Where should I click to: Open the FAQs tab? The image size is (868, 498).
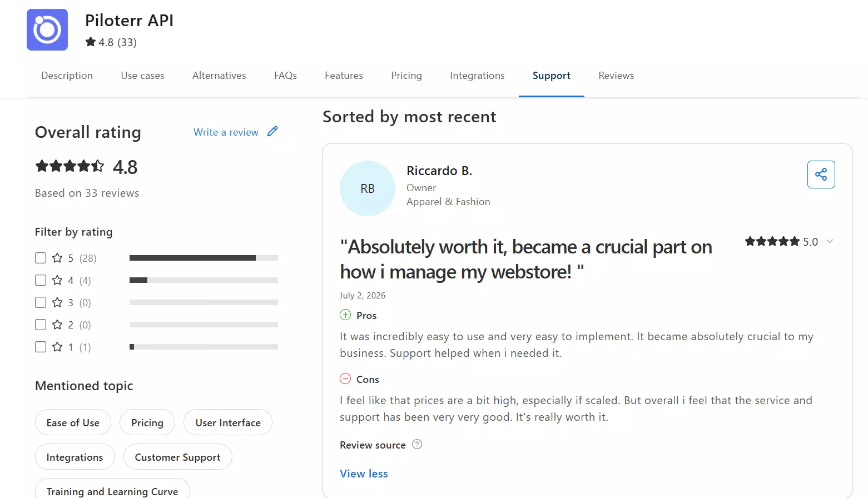285,76
